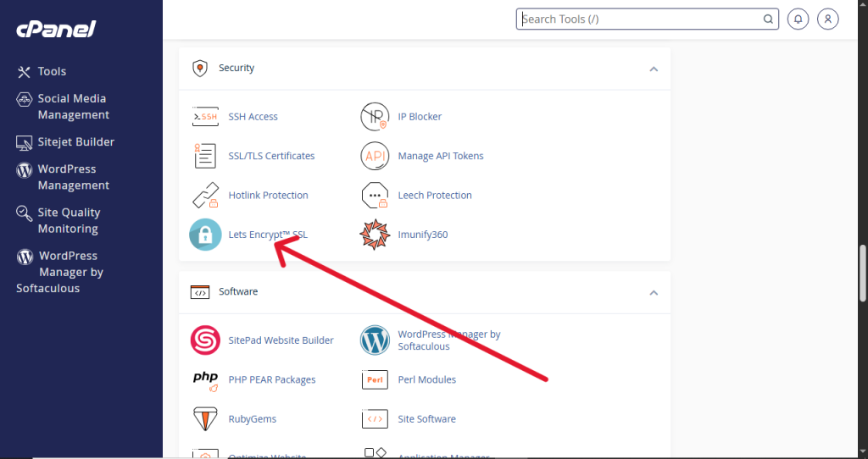Open the RubyGems icon
The image size is (868, 459).
[205, 419]
